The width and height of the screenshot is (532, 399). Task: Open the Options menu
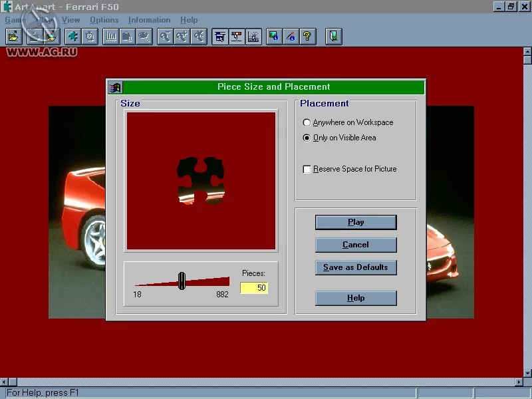click(104, 20)
